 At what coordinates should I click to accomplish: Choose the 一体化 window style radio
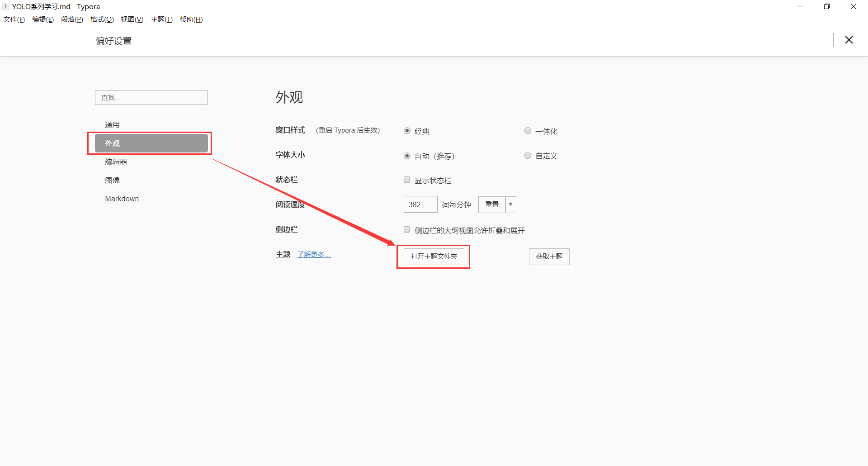[x=528, y=131]
